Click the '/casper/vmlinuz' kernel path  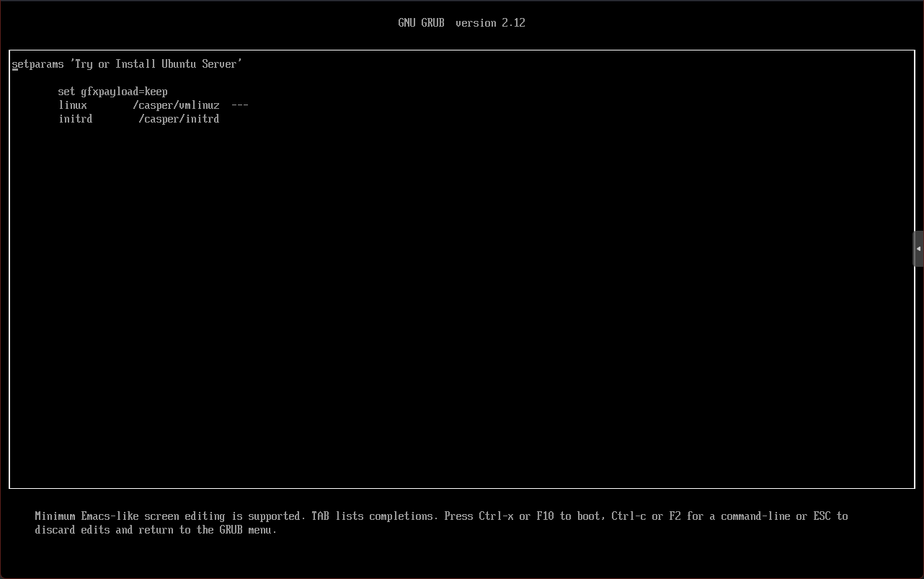pos(176,105)
